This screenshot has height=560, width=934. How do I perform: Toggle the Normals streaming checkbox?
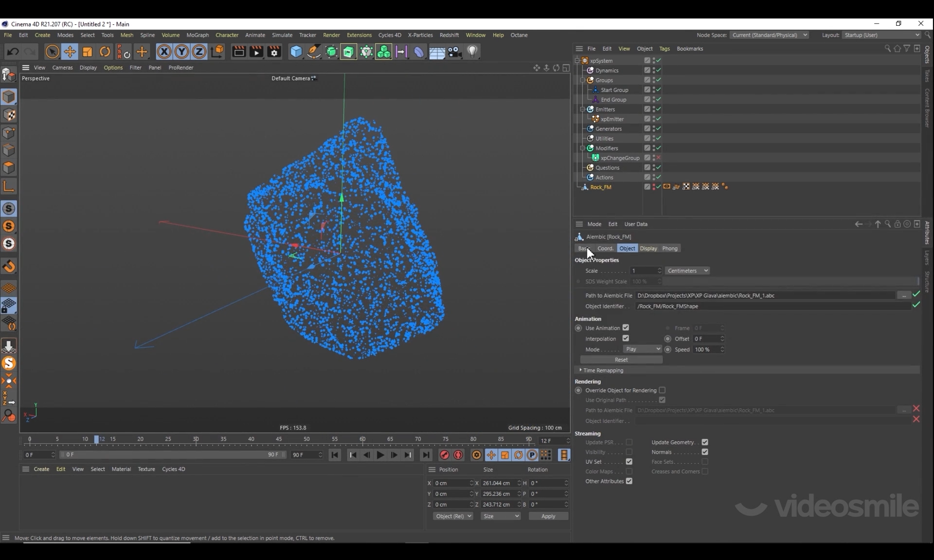click(705, 452)
